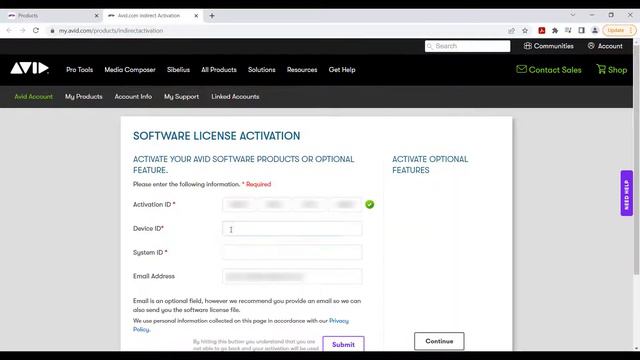
Task: Open the Account menu
Action: tap(605, 46)
